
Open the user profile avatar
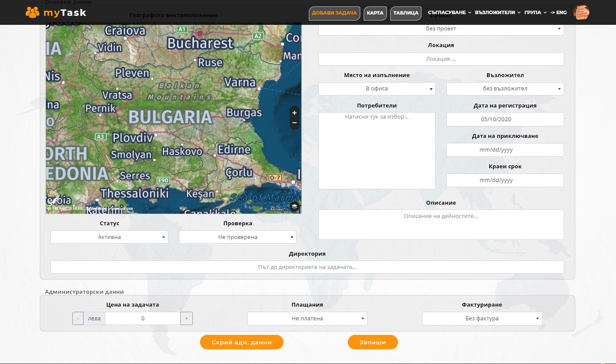pyautogui.click(x=581, y=12)
